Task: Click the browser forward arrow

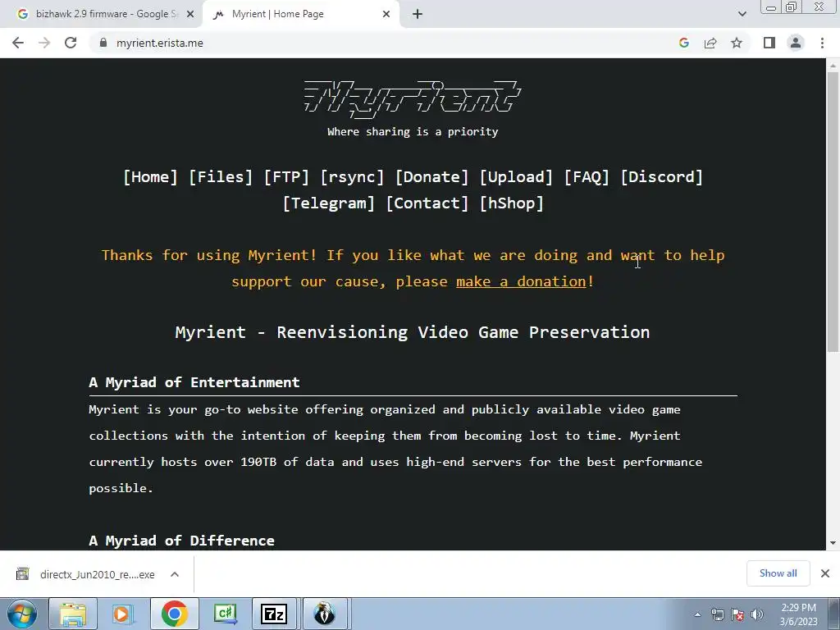Action: (x=44, y=43)
